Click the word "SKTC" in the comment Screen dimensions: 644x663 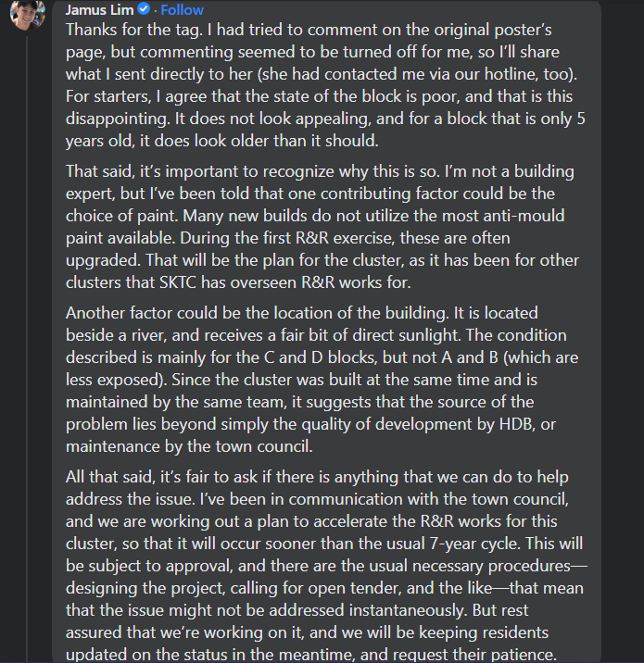(x=178, y=282)
